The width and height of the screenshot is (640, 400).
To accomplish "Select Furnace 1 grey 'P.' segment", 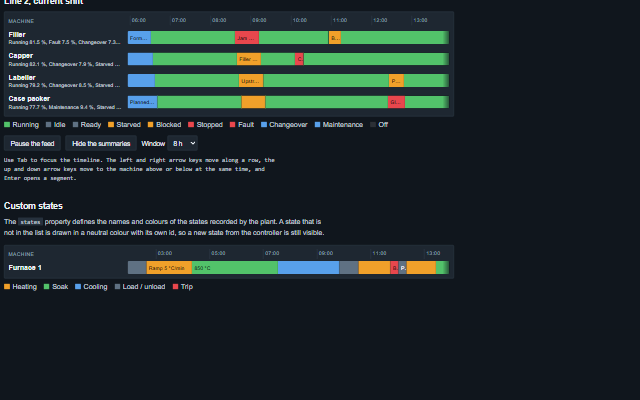I will pyautogui.click(x=402, y=268).
